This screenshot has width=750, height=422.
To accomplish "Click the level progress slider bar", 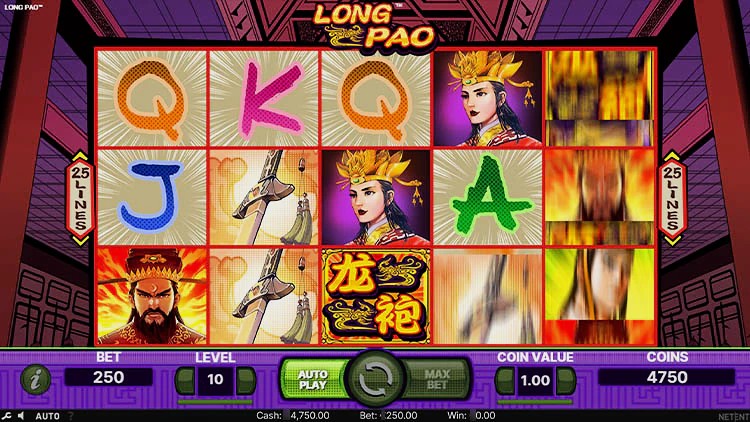I will point(215,401).
